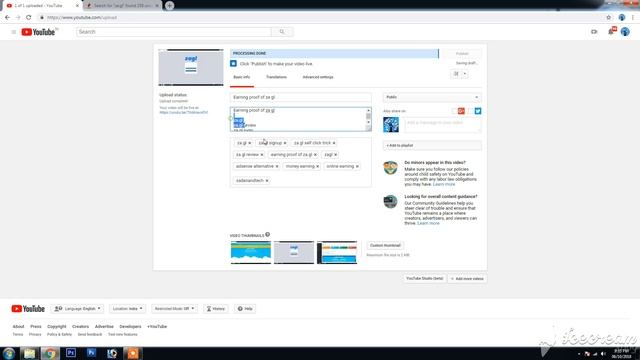Open the video link under Upload status

[x=184, y=112]
